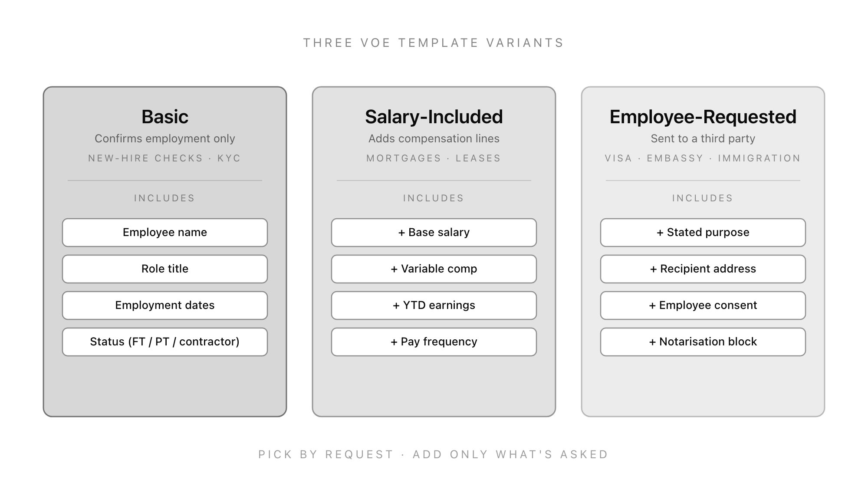
Task: Click the + Stated purpose item
Action: [703, 233]
